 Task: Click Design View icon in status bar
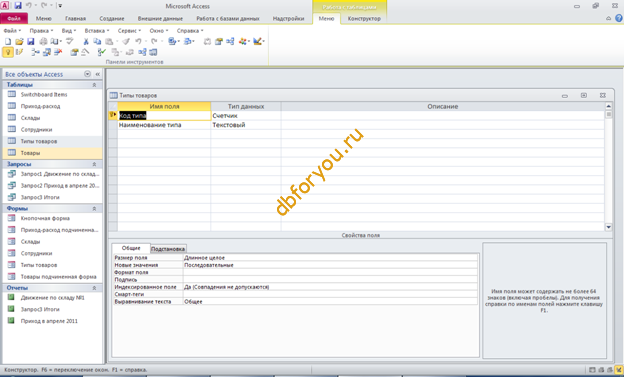(x=618, y=370)
